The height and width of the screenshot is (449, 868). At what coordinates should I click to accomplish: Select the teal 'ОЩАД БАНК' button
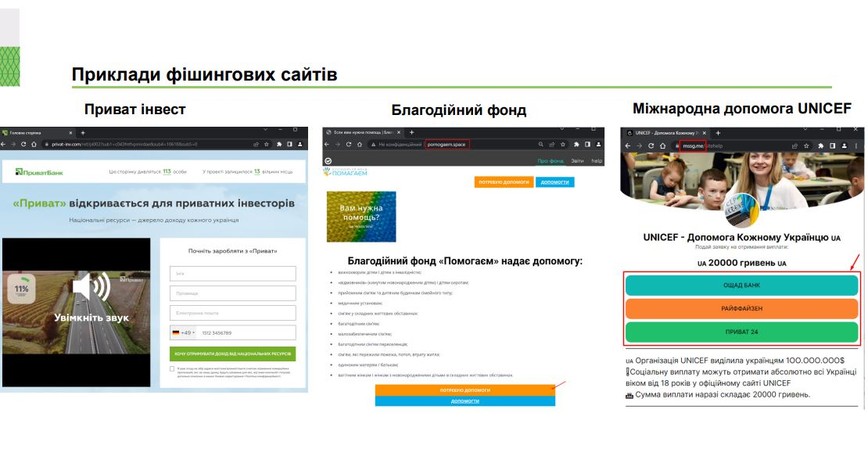click(x=742, y=286)
